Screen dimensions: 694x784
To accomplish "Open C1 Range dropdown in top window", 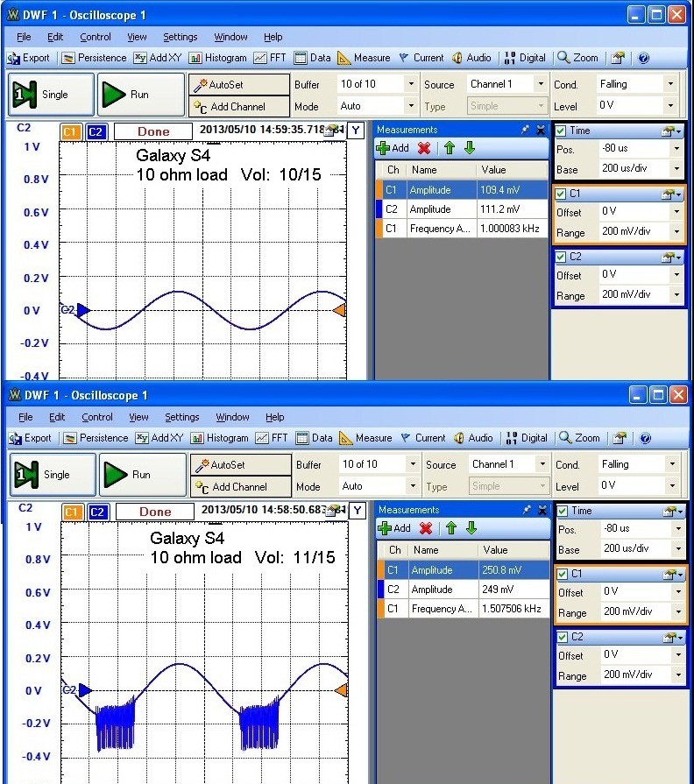I will coord(677,232).
